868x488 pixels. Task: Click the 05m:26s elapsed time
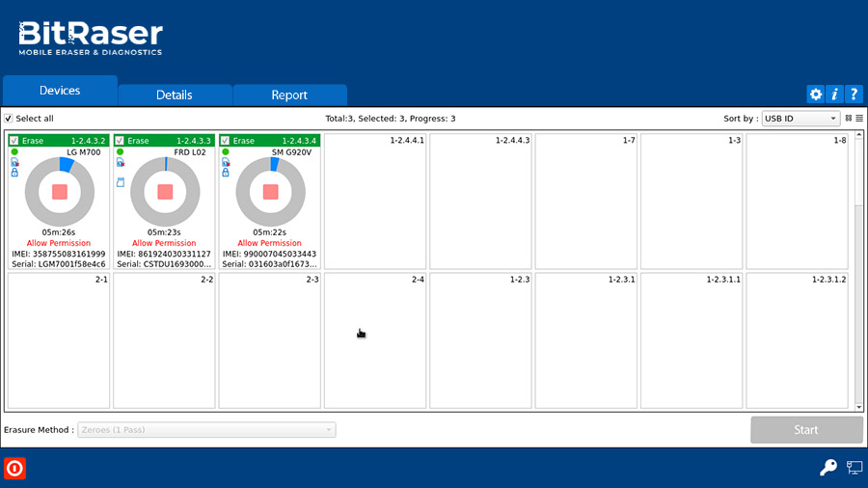click(x=59, y=232)
